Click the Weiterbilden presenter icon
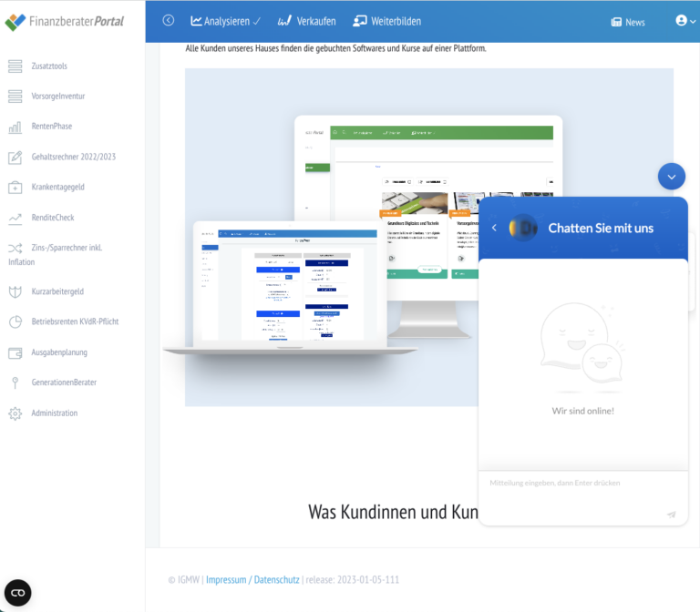 [360, 21]
